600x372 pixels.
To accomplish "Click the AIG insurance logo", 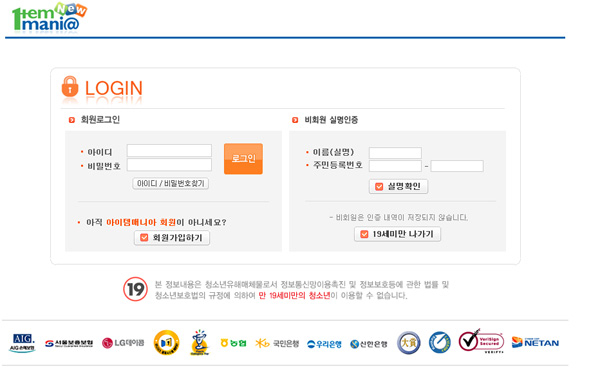I will tap(22, 343).
